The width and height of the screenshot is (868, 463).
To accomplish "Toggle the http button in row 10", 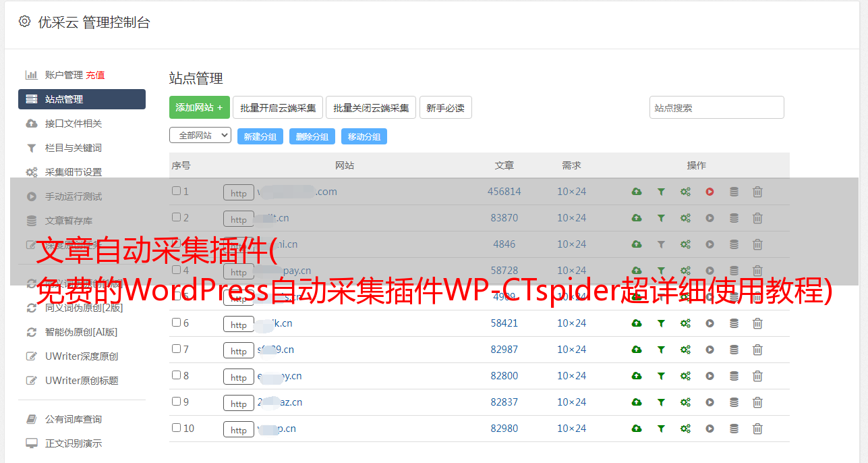I will tap(239, 430).
